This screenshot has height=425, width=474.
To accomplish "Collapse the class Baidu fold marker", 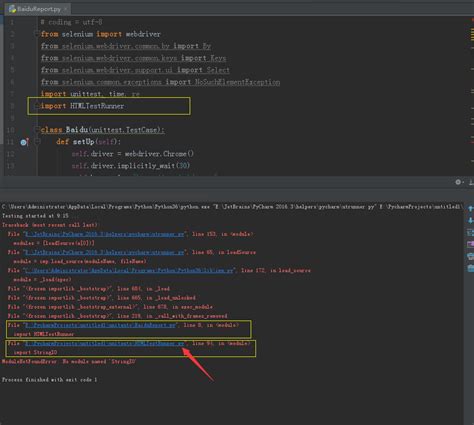I will click(36, 130).
